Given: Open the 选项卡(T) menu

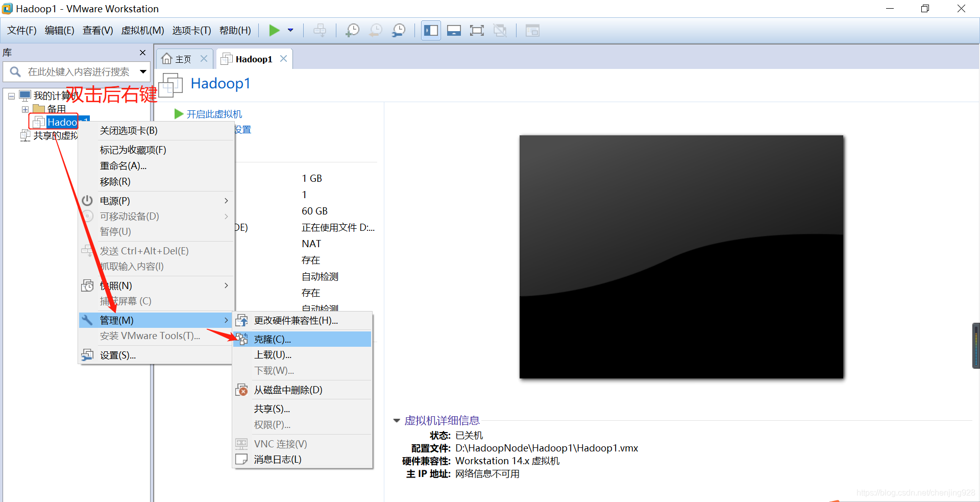Looking at the screenshot, I should click(x=191, y=31).
